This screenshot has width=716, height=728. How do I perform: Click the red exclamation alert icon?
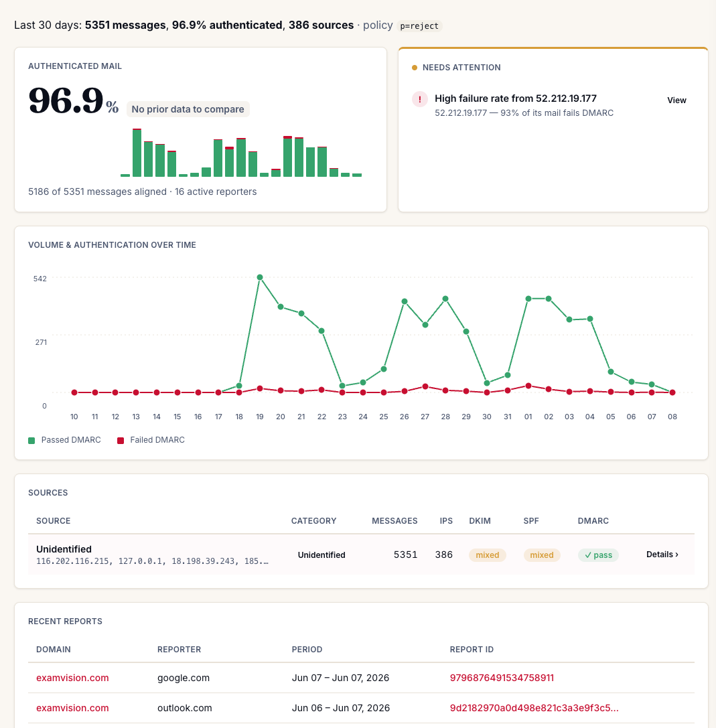[x=420, y=99]
